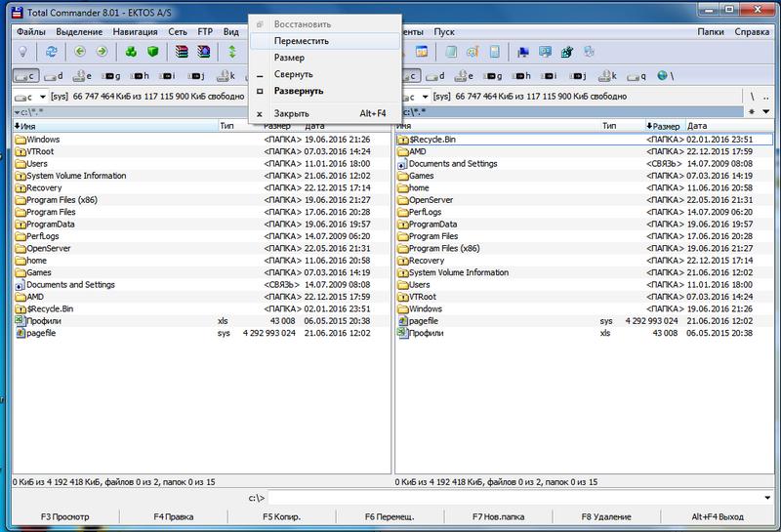Image resolution: width=781 pixels, height=532 pixels.
Task: Select drive h in the left panel drive bar
Action: (140, 76)
